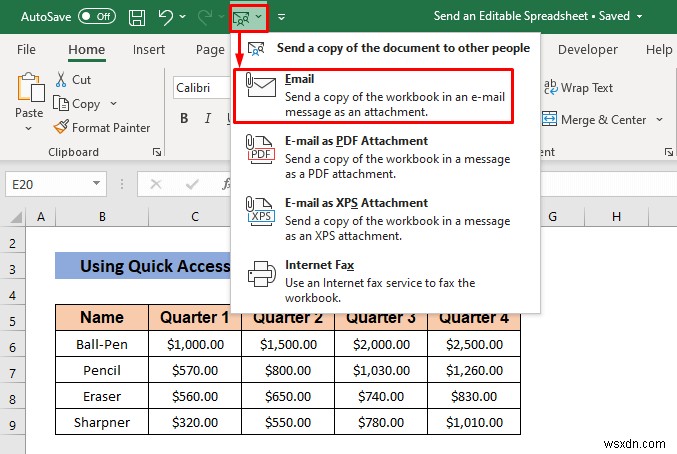Screen dimensions: 677x454
Task: Click the $320.00 cell
Action: 195,422
